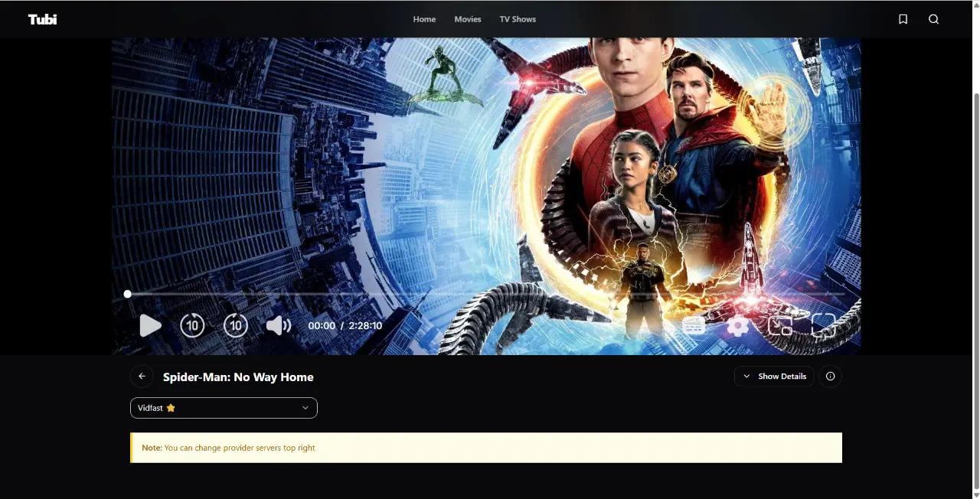Open search with the magnifier icon
This screenshot has width=980, height=499.
[933, 19]
